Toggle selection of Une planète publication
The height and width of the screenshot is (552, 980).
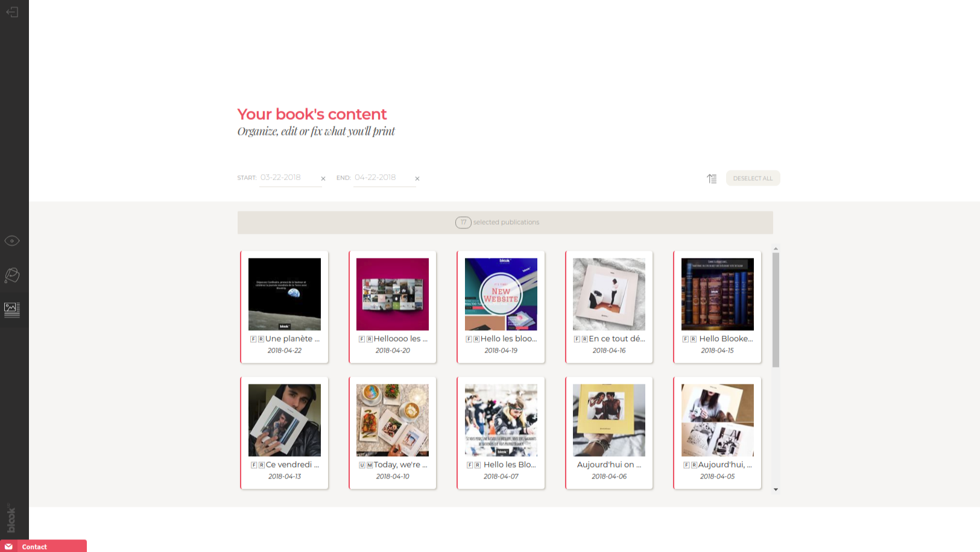tap(285, 307)
